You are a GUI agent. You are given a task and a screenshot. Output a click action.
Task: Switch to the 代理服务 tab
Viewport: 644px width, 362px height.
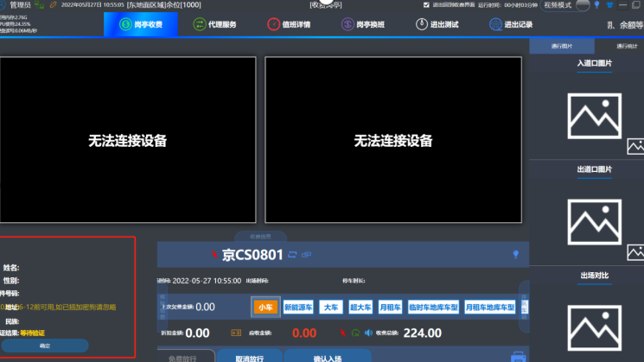pyautogui.click(x=214, y=24)
